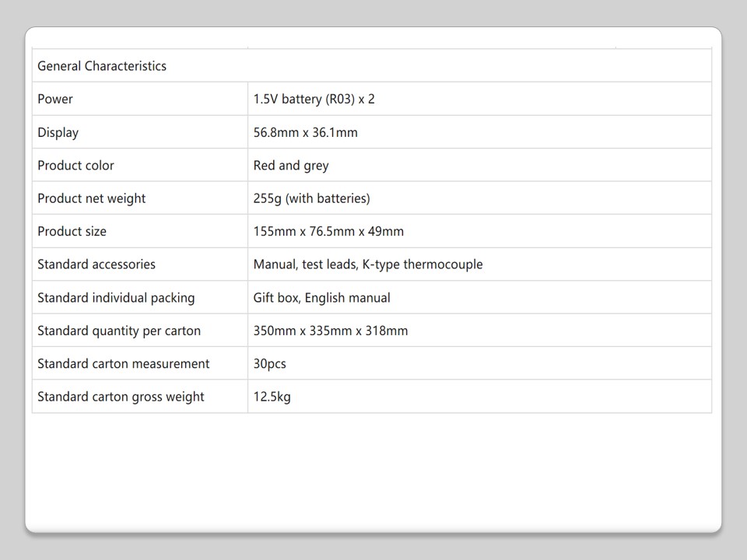Select the Standard carton measurement label
Image resolution: width=747 pixels, height=560 pixels.
pyautogui.click(x=124, y=364)
